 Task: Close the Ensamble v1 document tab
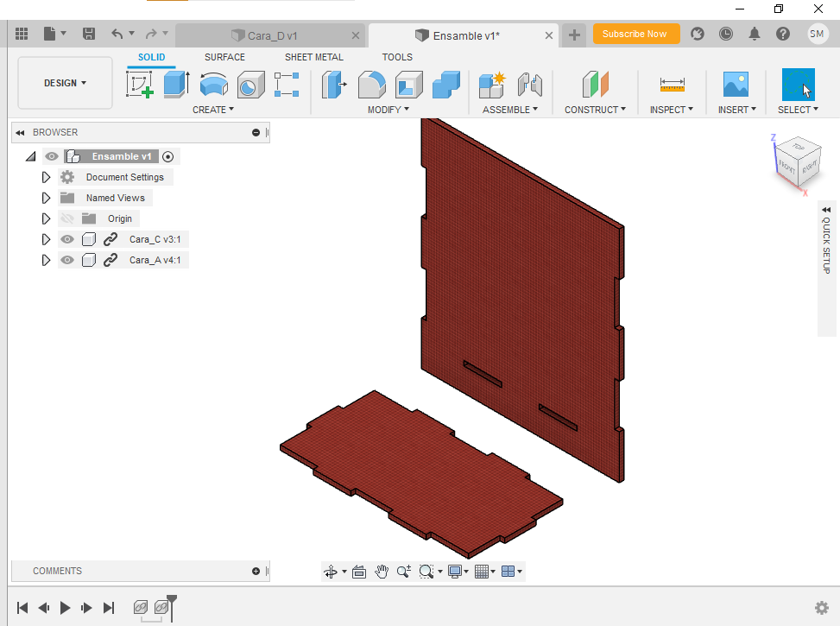549,35
